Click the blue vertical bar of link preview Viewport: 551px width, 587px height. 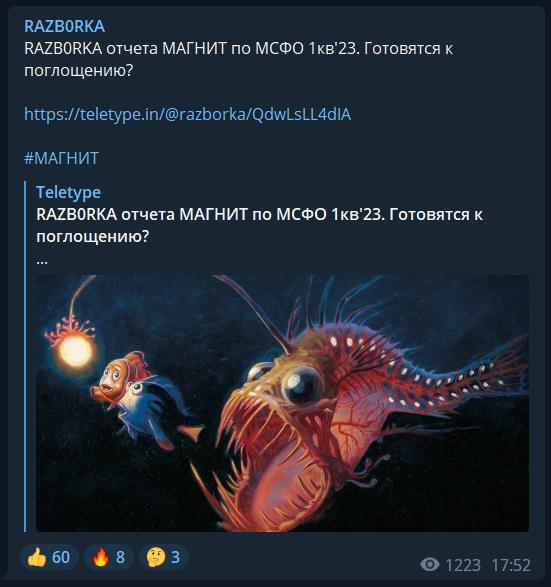pos(25,356)
